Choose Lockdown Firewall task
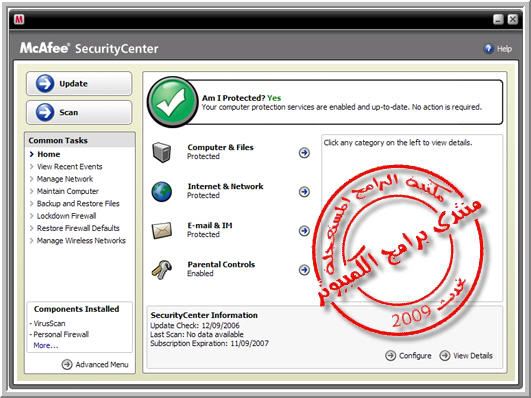 (66, 216)
